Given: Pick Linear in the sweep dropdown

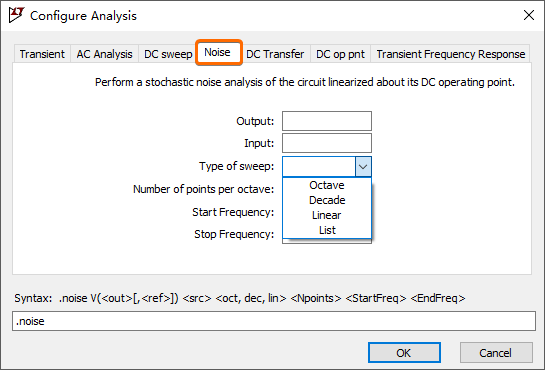Looking at the screenshot, I should coord(327,215).
